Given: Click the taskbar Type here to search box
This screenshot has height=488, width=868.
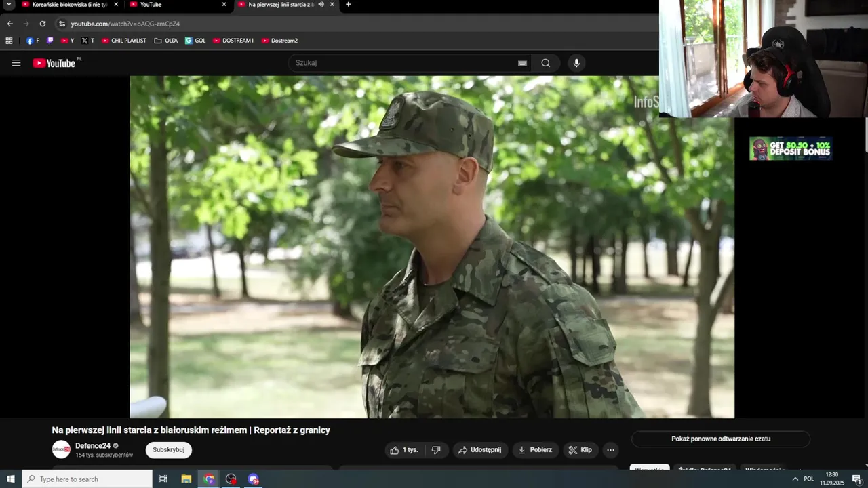Looking at the screenshot, I should click(x=87, y=479).
